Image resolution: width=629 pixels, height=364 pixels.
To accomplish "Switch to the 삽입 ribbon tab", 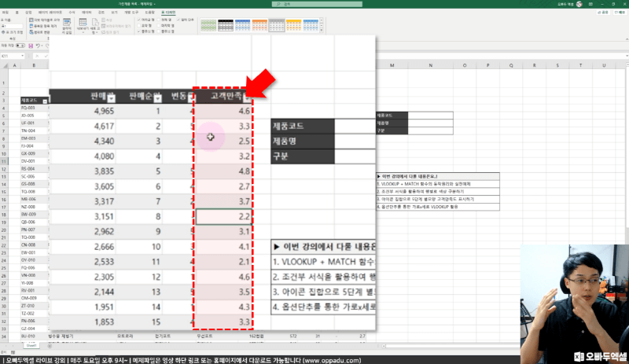I will (28, 13).
